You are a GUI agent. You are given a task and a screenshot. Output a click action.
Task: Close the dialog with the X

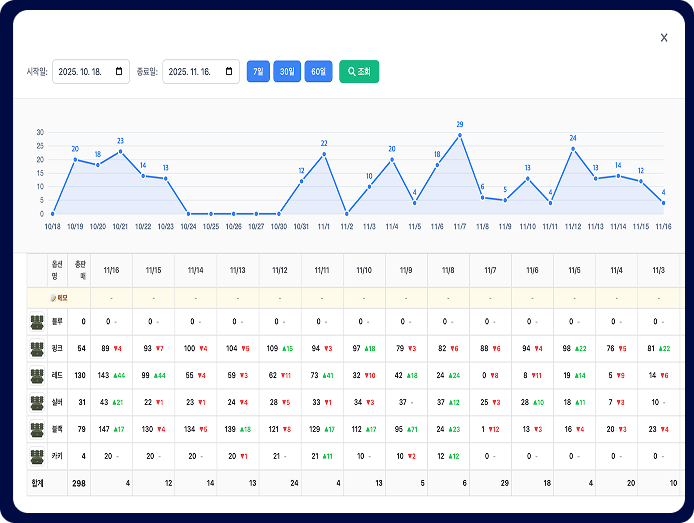click(x=664, y=38)
